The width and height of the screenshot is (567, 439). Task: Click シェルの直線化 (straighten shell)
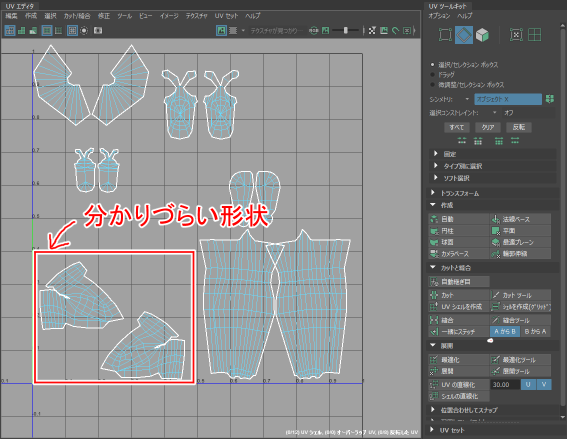[459, 396]
